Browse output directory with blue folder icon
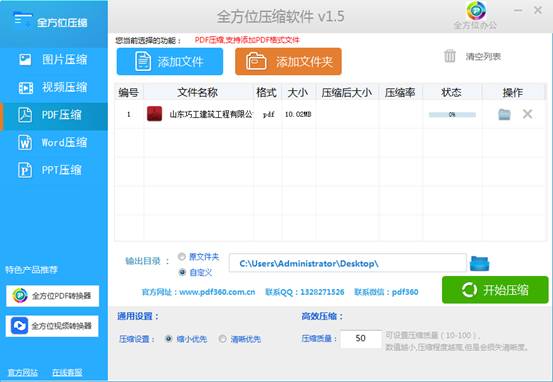 pyautogui.click(x=479, y=263)
